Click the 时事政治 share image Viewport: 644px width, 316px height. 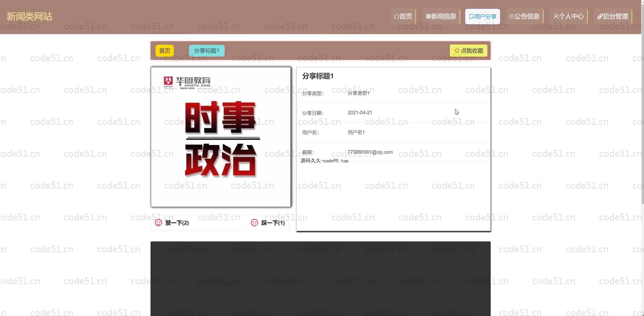(x=221, y=137)
